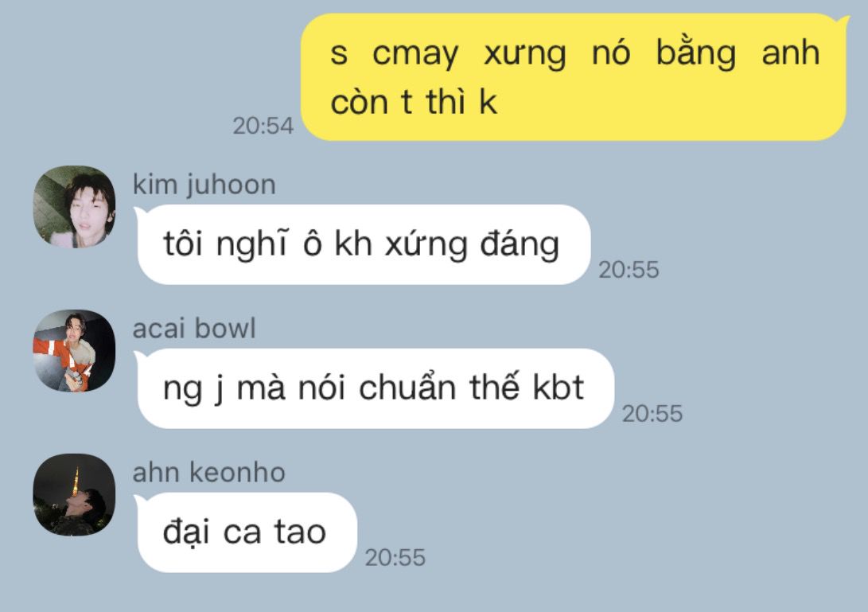
Task: Click the 20:55 timestamp after acai bowl's message
Action: point(652,414)
